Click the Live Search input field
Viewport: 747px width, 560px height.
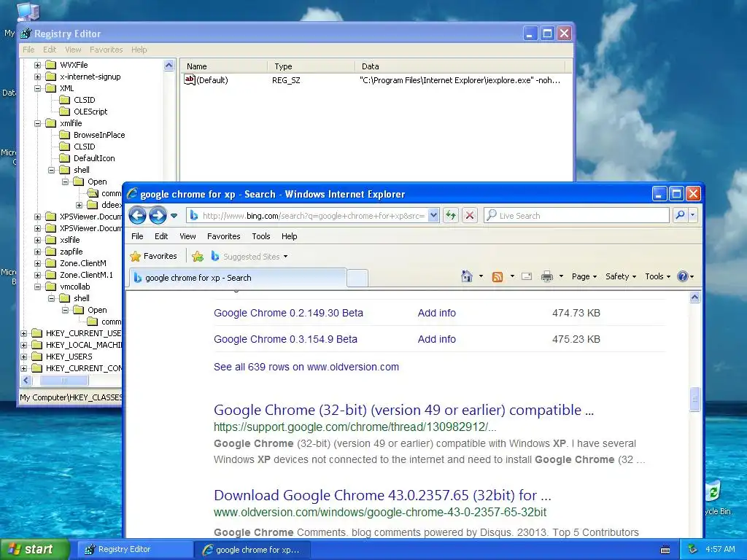(x=577, y=215)
